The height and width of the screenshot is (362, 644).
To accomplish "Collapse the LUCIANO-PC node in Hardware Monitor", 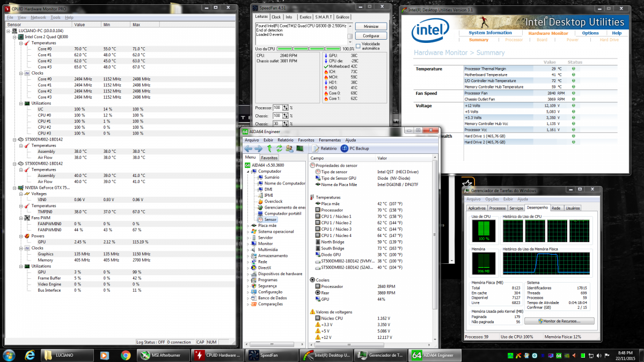I will coord(8,31).
